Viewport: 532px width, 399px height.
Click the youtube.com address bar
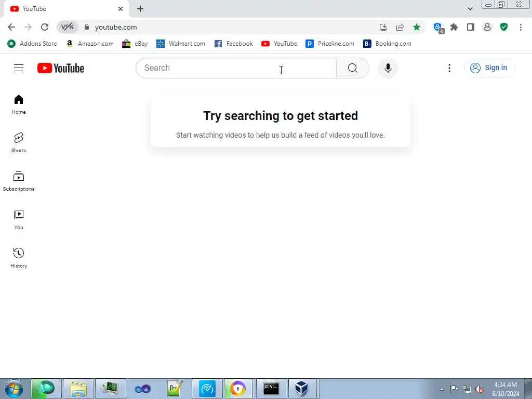(116, 27)
